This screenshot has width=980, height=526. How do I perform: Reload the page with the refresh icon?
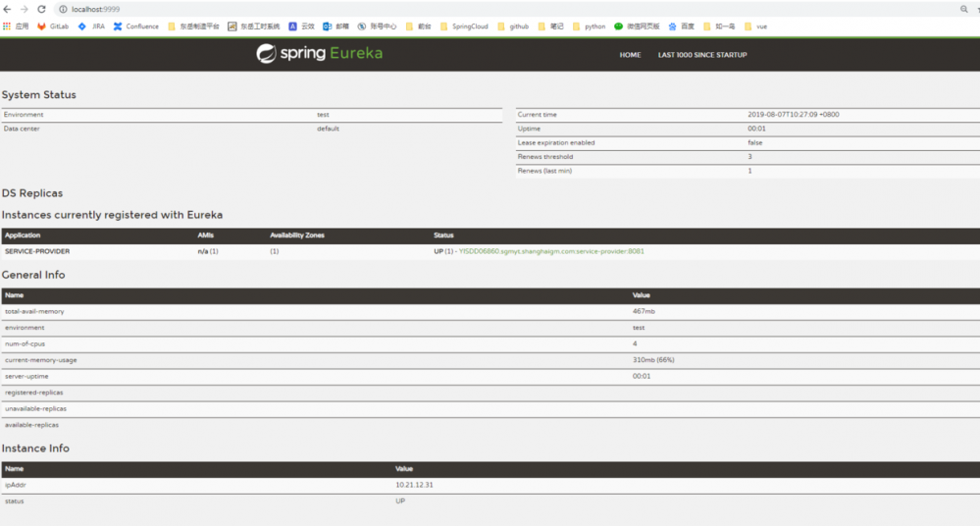pyautogui.click(x=41, y=10)
